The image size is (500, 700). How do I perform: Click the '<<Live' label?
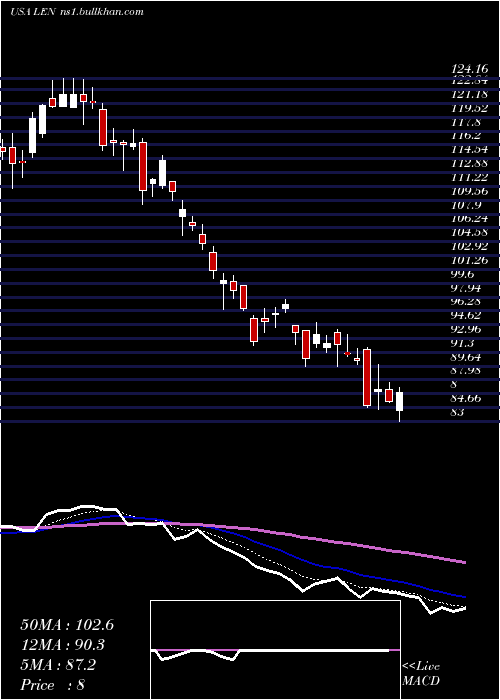click(x=421, y=667)
